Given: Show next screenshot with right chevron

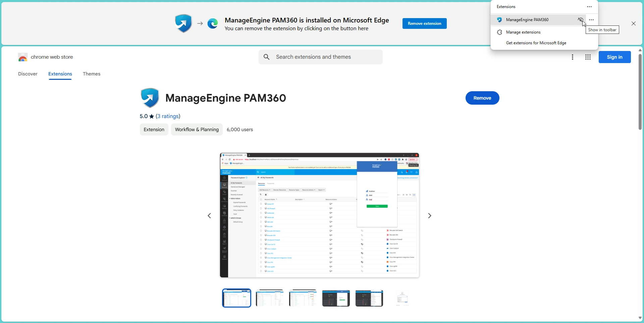Looking at the screenshot, I should click(430, 216).
